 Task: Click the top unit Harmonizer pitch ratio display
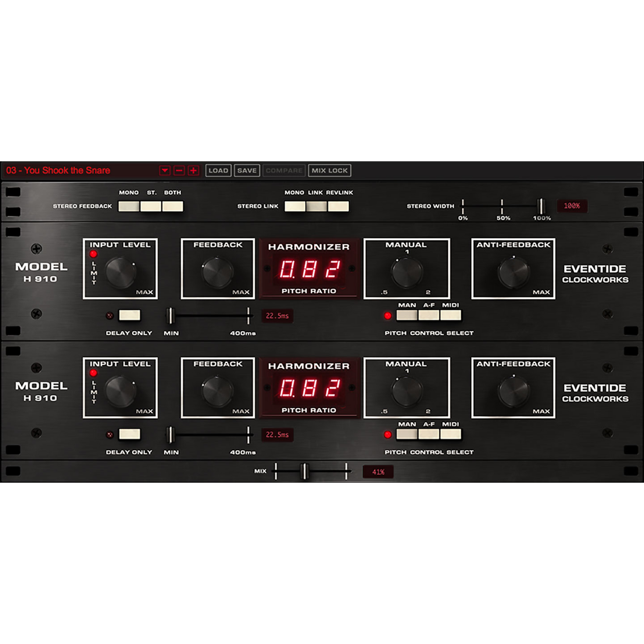click(x=309, y=269)
